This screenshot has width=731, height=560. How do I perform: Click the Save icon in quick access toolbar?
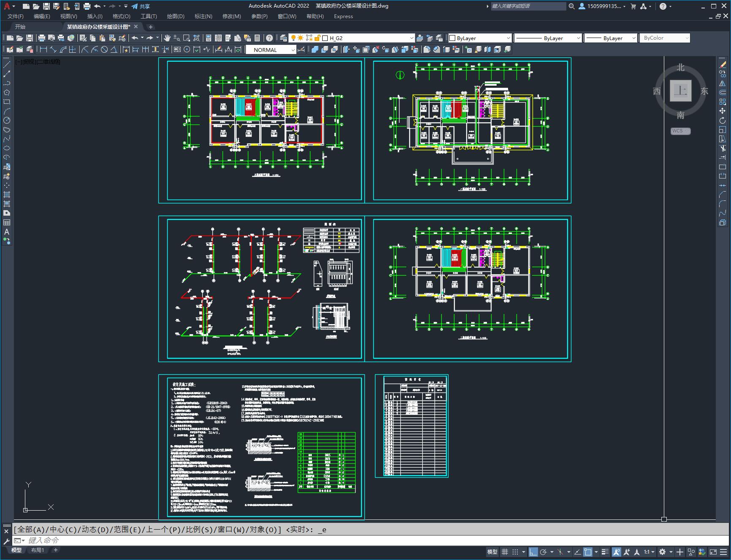pyautogui.click(x=46, y=6)
